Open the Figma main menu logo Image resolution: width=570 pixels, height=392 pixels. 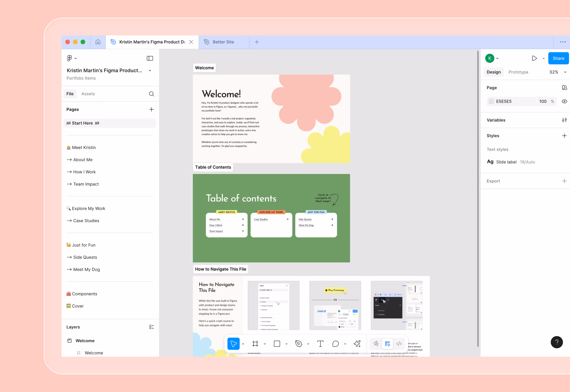pyautogui.click(x=70, y=58)
